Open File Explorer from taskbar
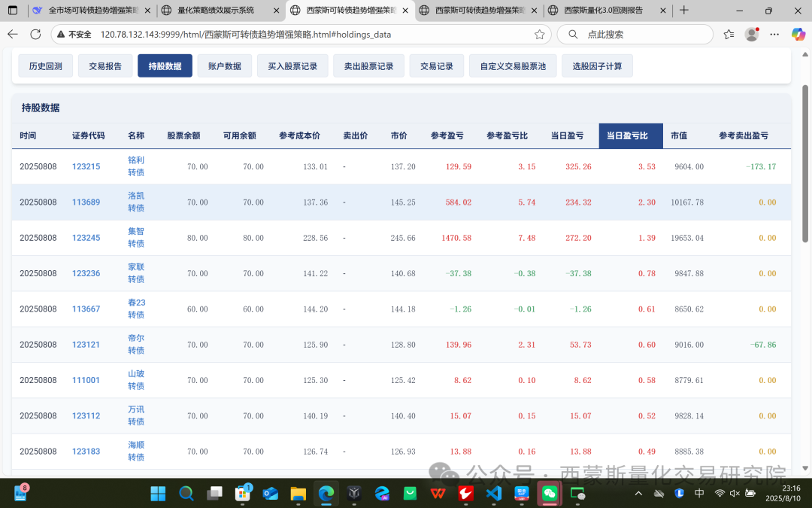This screenshot has width=812, height=508. 298,493
